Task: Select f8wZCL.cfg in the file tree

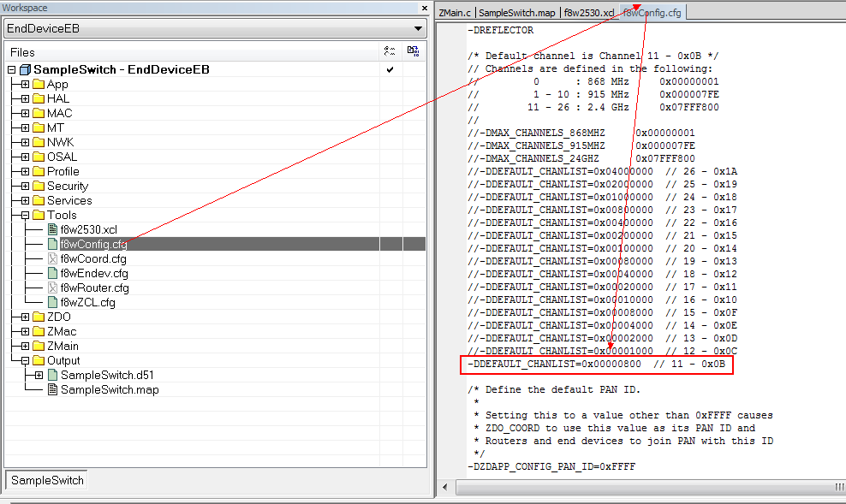Action: pyautogui.click(x=88, y=302)
